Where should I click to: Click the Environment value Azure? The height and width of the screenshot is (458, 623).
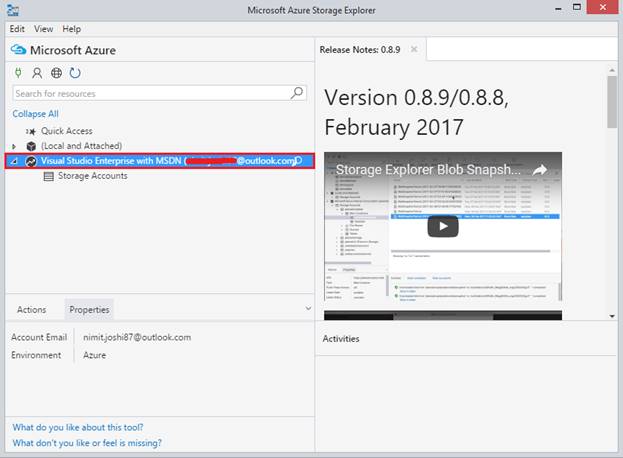point(95,355)
